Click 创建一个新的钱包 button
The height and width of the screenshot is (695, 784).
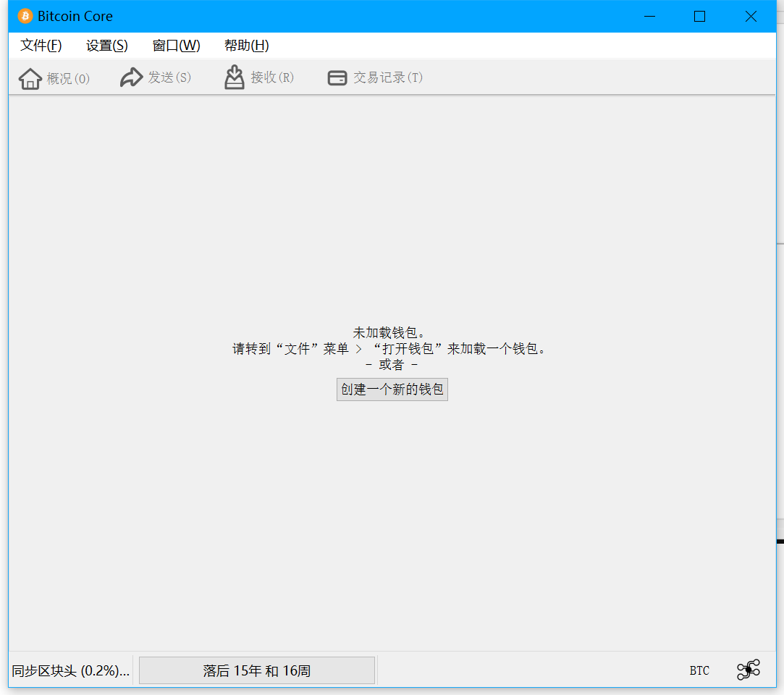392,389
